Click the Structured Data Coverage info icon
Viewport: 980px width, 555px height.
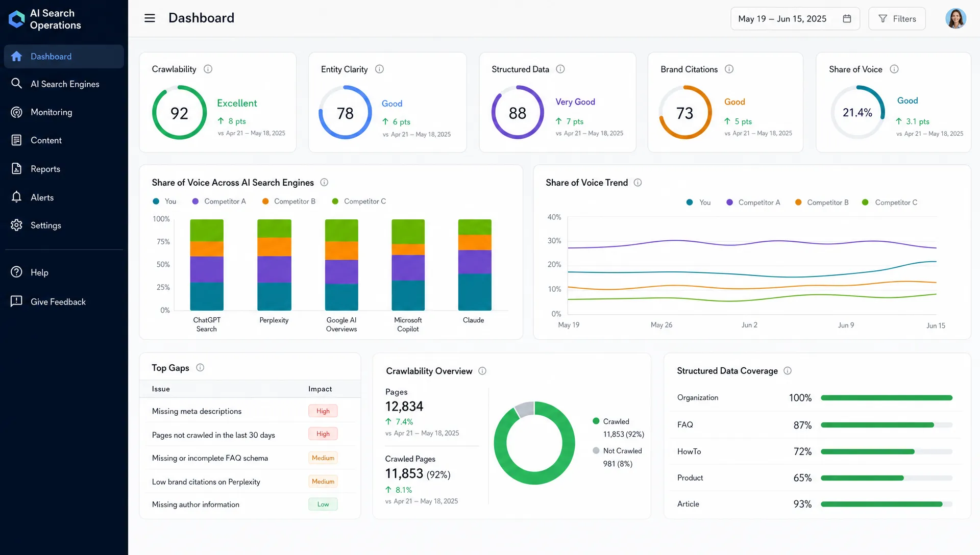(x=788, y=371)
